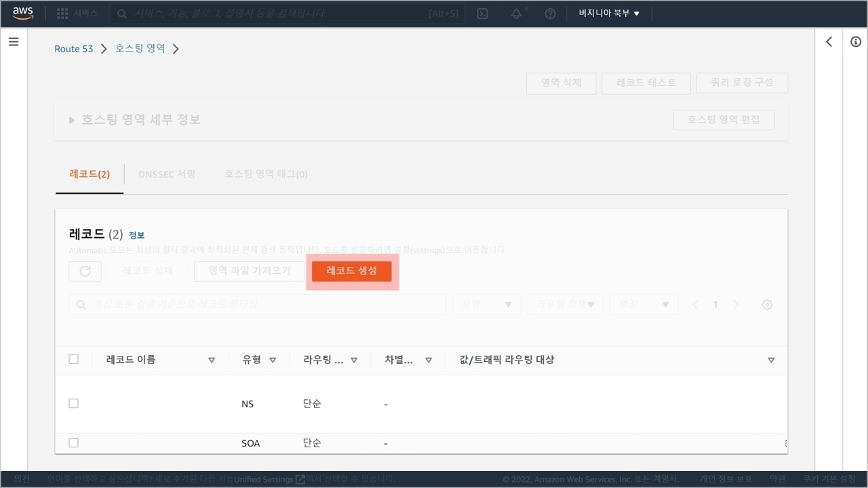Go to the next records page
This screenshot has height=488, width=868.
pos(736,305)
